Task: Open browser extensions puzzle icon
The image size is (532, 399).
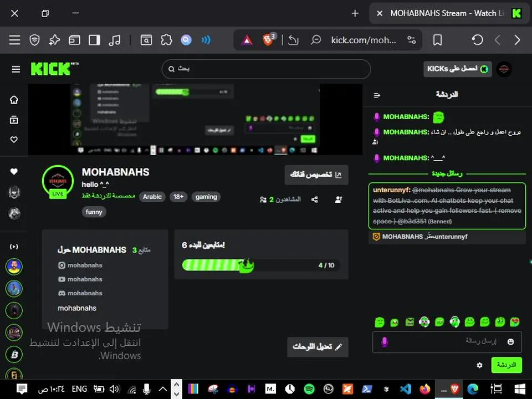Action: 166,40
